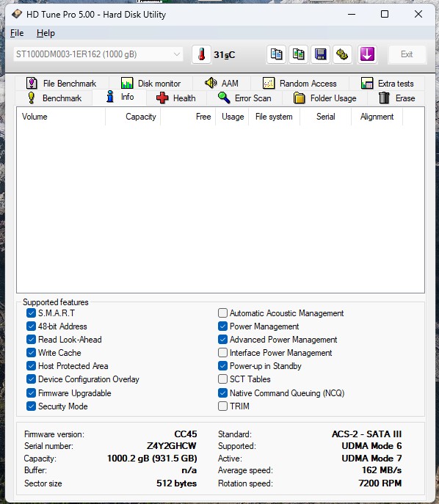
Task: Click the firmware version value CC45
Action: coord(186,434)
